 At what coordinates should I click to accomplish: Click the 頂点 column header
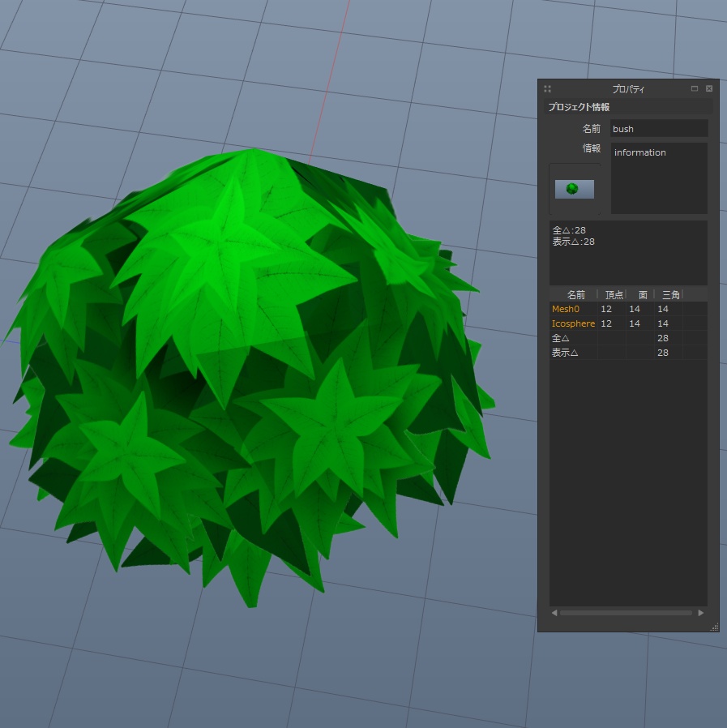(x=613, y=294)
